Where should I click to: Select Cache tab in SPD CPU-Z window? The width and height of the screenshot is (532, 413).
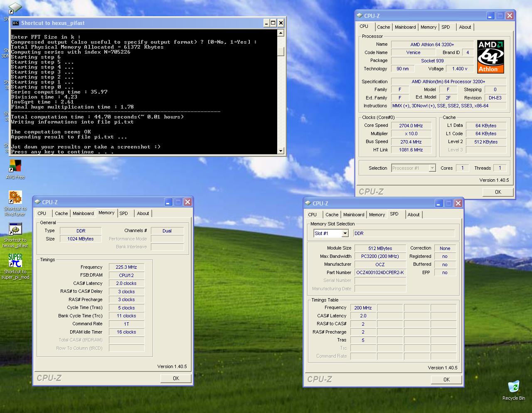pyautogui.click(x=332, y=215)
